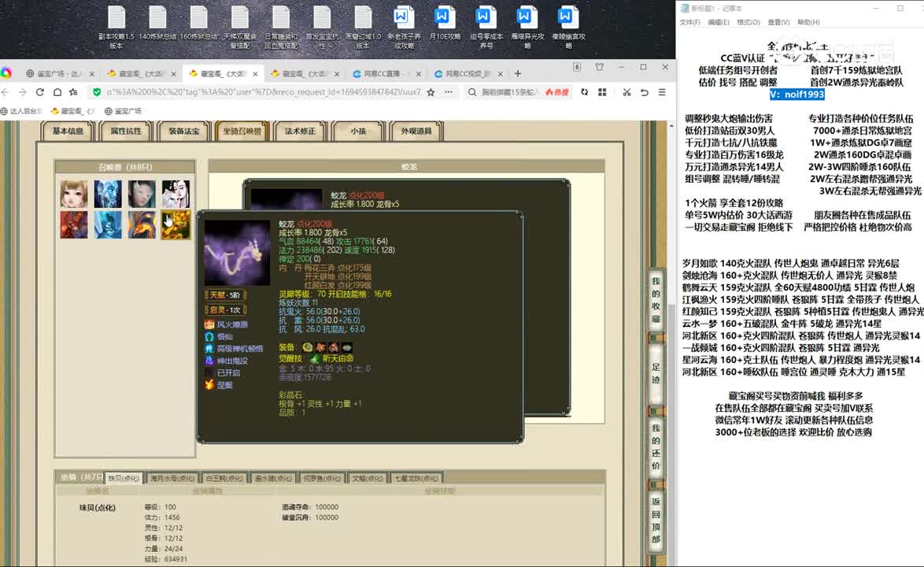Open the address bar three-dots menu
The height and width of the screenshot is (567, 924).
tap(449, 92)
